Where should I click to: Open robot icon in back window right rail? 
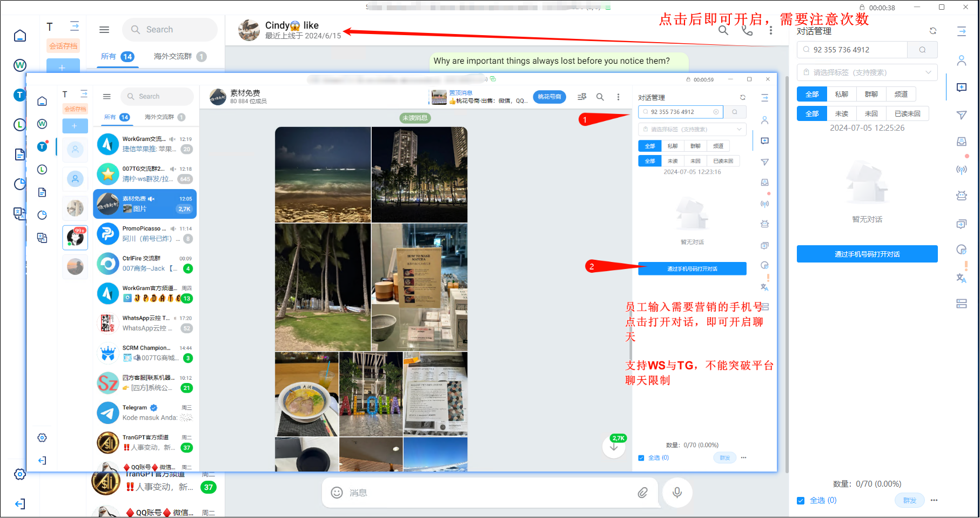pos(962,196)
